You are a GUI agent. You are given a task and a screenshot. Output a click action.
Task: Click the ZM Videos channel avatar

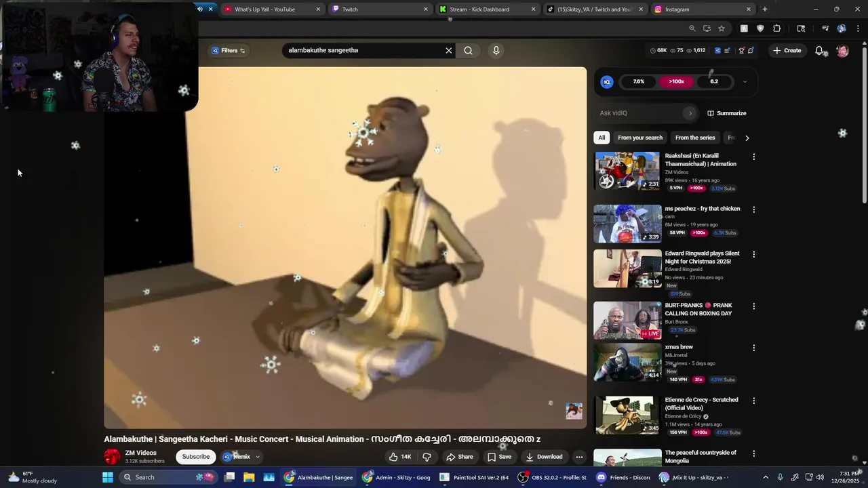coord(113,457)
